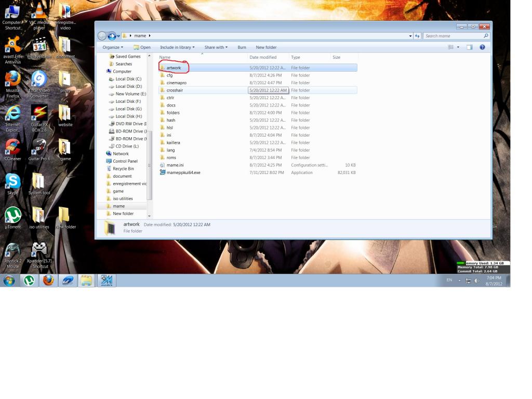Open Include in library dropdown
Screen dimensions: 532x399
178,47
